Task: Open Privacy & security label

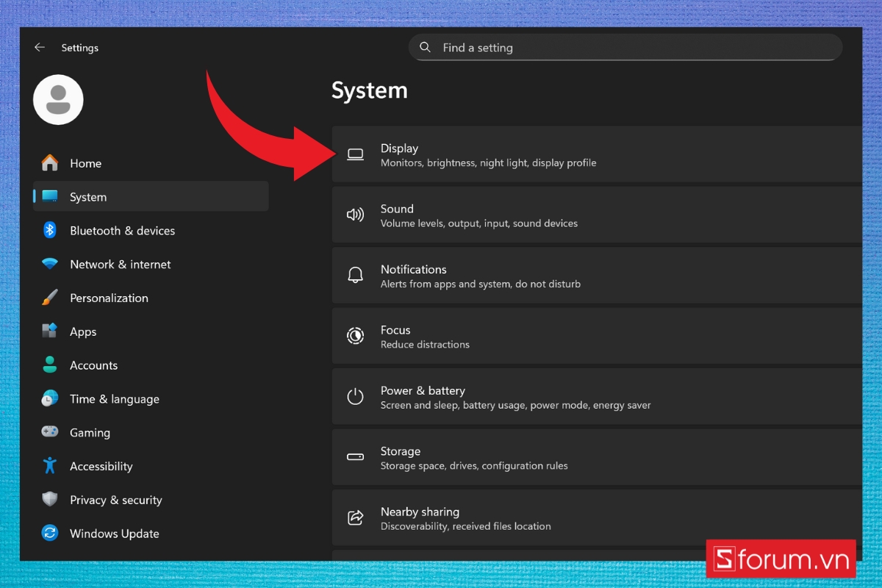Action: tap(115, 500)
